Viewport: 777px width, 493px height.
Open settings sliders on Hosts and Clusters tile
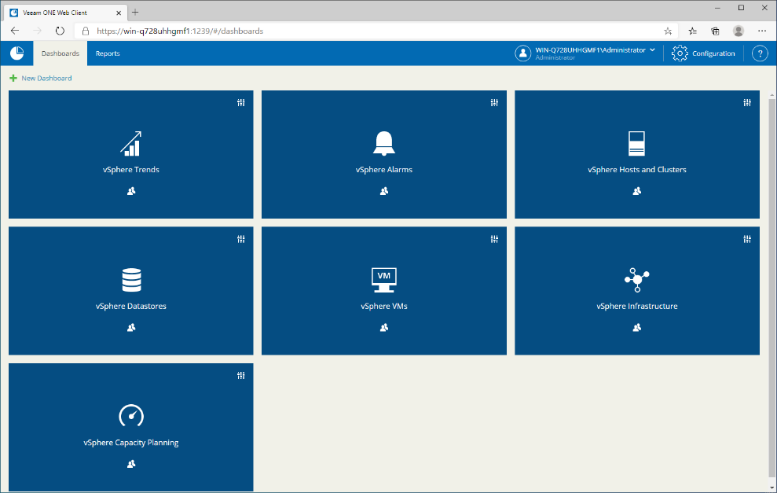point(747,103)
